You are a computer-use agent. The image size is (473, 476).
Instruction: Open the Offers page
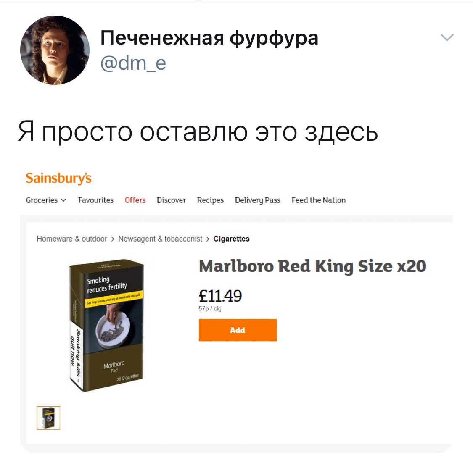(x=135, y=200)
